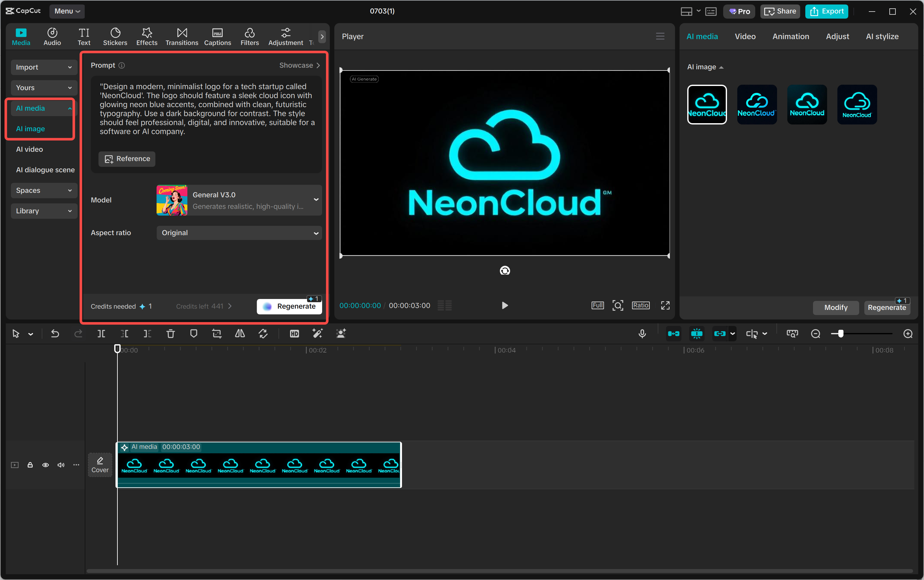The image size is (924, 580).
Task: Expand the Import dropdown in sidebar
Action: 44,67
